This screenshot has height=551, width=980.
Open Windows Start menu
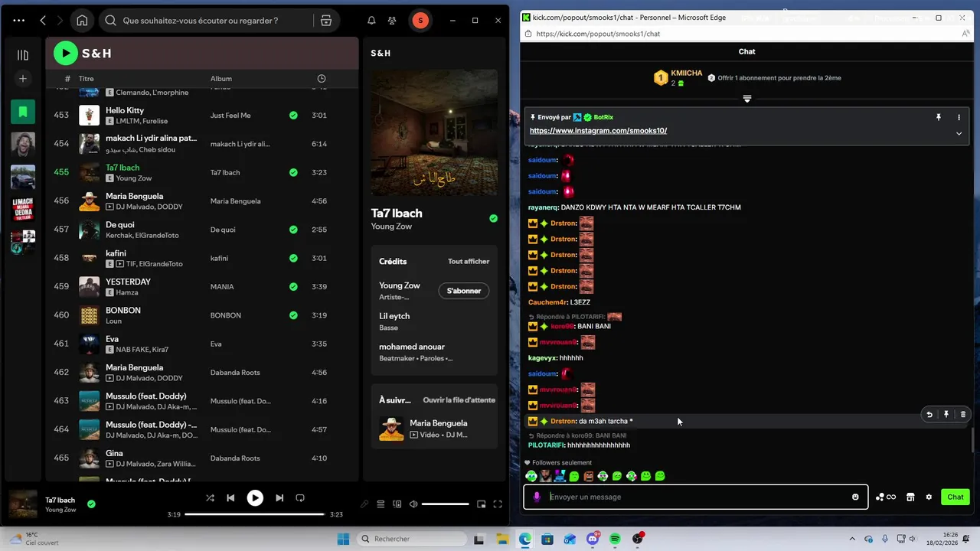[x=343, y=539]
